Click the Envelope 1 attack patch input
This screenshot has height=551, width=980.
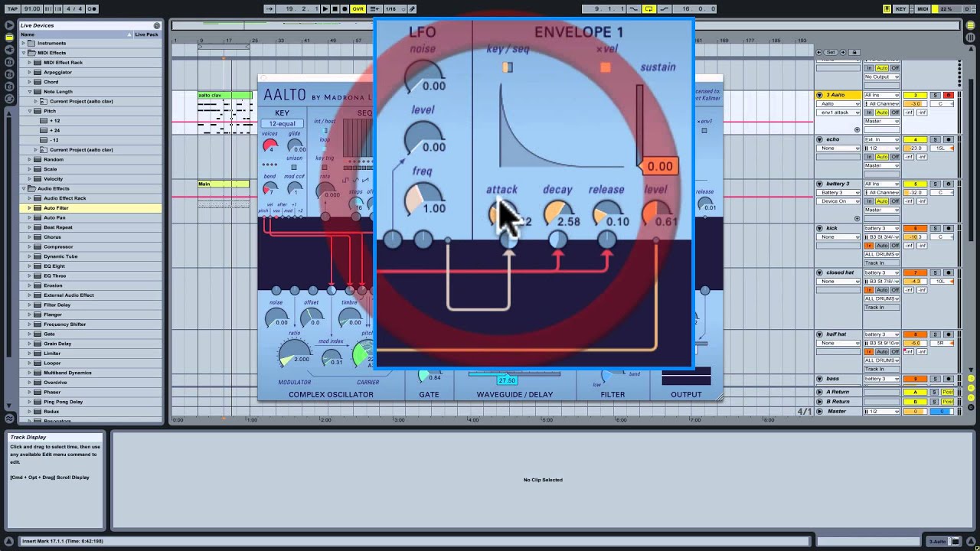[x=508, y=240]
